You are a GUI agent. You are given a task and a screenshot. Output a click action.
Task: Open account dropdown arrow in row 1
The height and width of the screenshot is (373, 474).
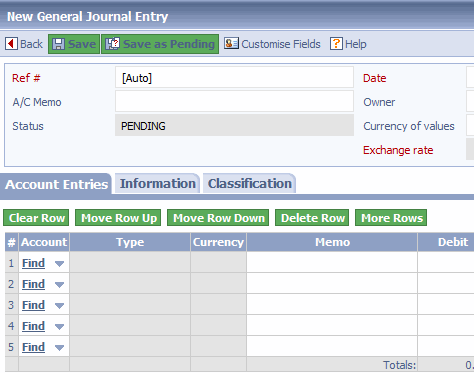(x=59, y=264)
